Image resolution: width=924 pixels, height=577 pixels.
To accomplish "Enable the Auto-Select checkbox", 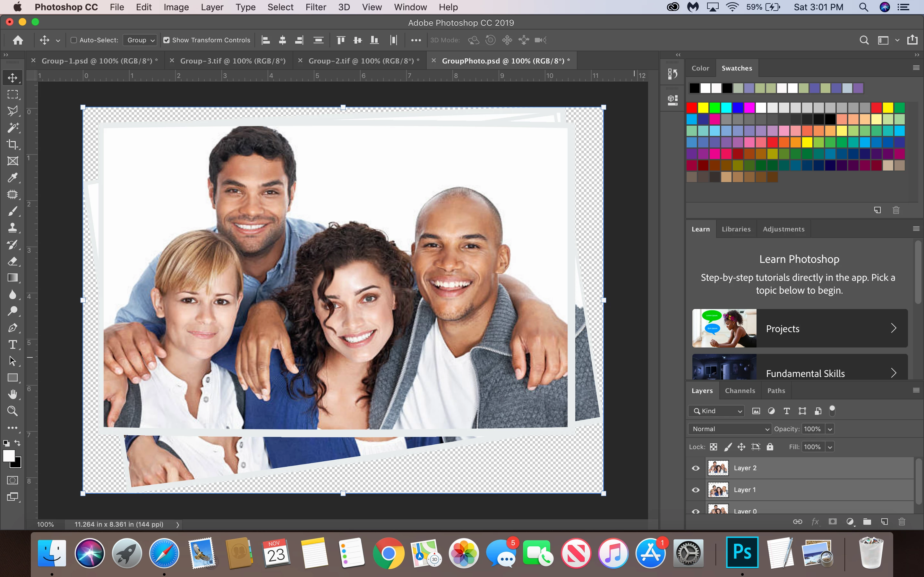I will pyautogui.click(x=74, y=40).
